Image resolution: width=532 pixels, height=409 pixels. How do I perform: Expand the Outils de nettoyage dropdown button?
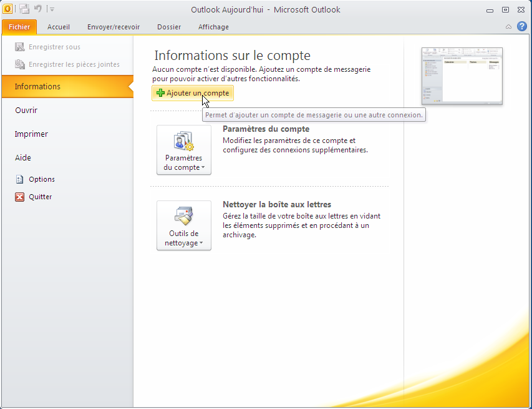(184, 225)
